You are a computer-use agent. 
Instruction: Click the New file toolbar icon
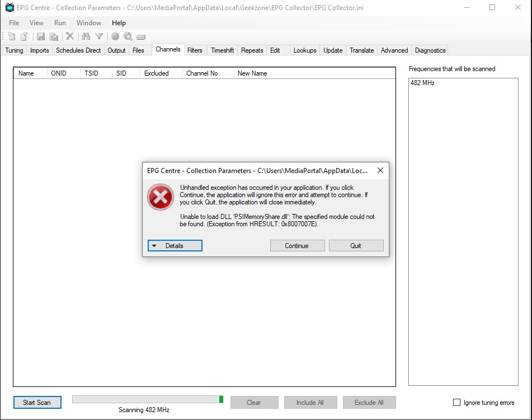coord(12,36)
